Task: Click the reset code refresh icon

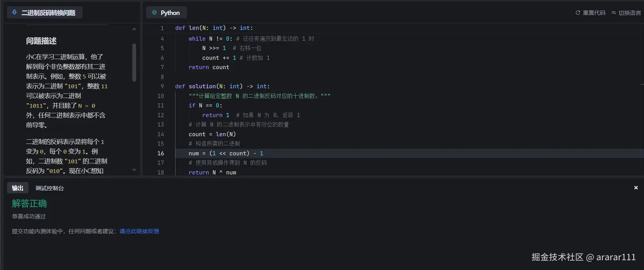Action: pos(578,13)
